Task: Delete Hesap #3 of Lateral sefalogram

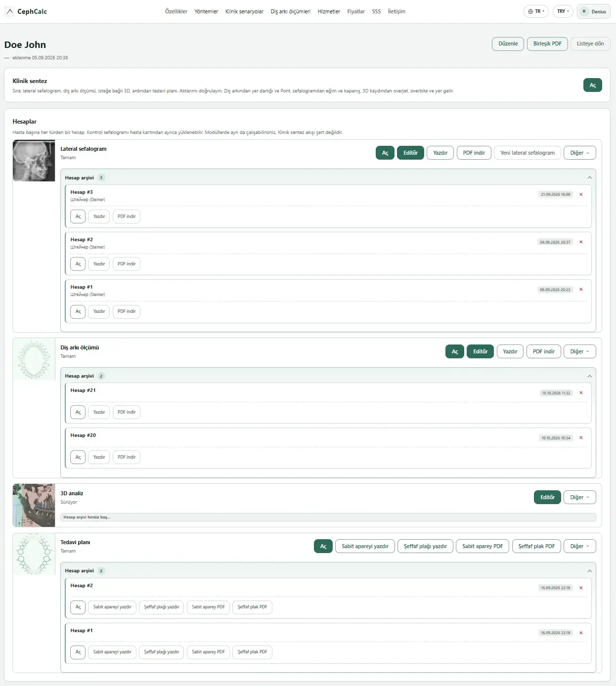Action: (x=581, y=194)
